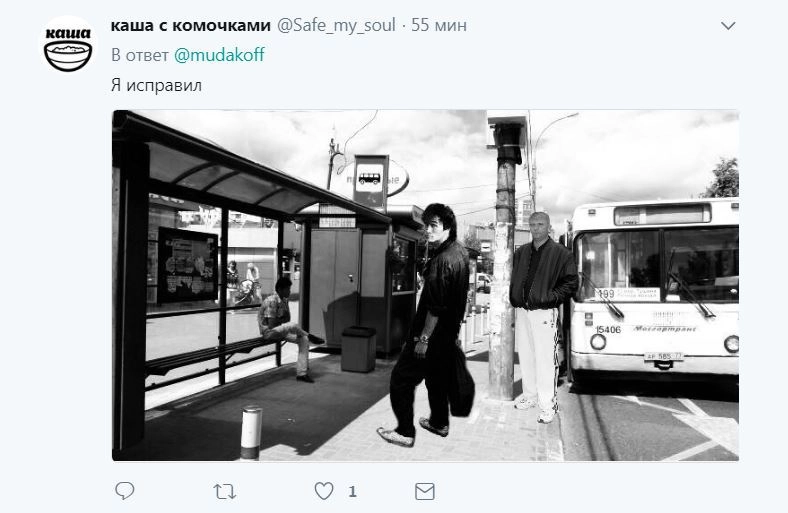Open the tweet options chevron menu
The image size is (788, 513).
click(x=728, y=26)
